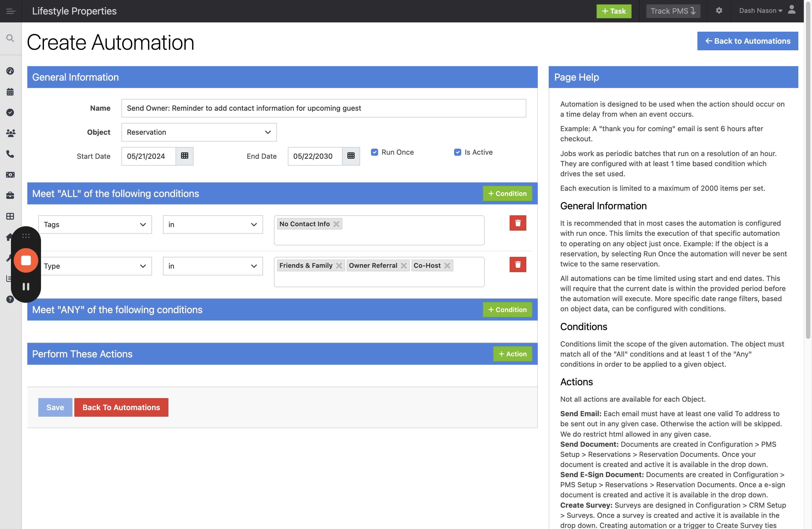Remove the No Contact Info tag

click(336, 224)
